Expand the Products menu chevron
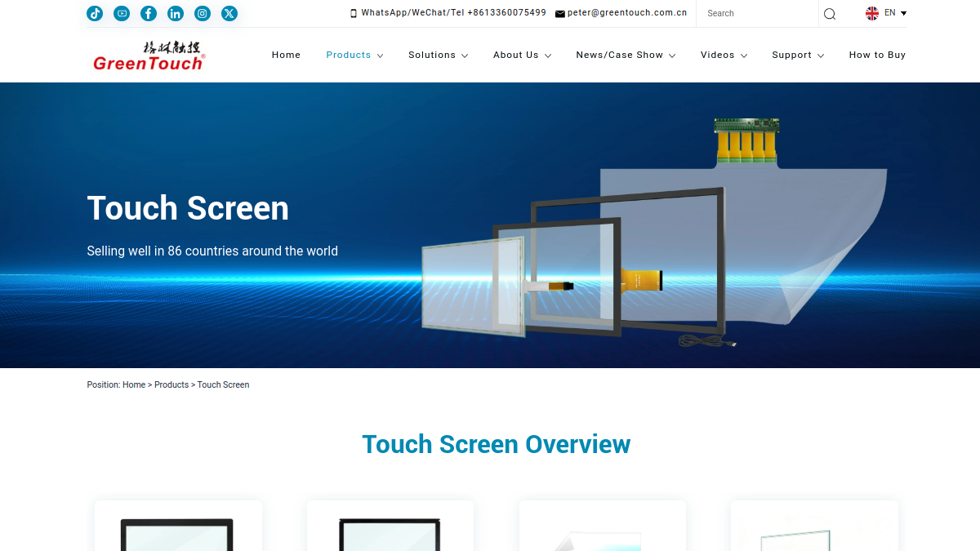 pos(380,56)
